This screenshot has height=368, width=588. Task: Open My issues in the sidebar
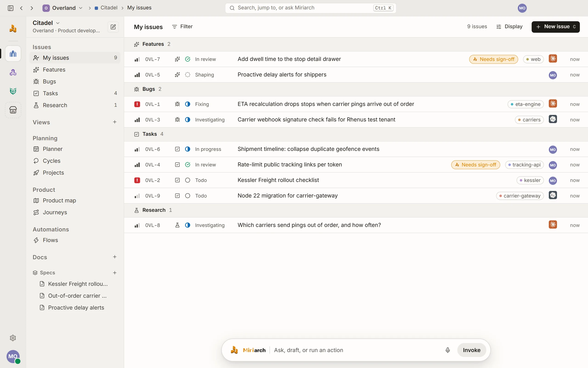pyautogui.click(x=75, y=58)
